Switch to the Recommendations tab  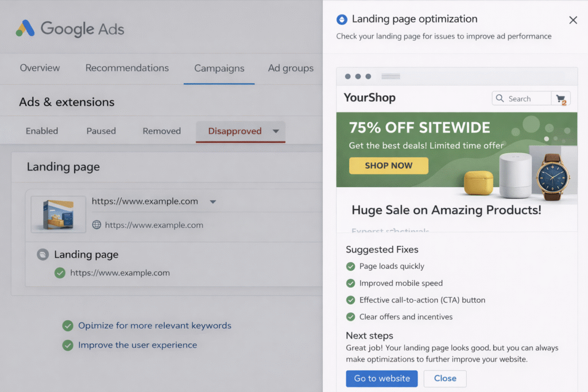coord(127,68)
